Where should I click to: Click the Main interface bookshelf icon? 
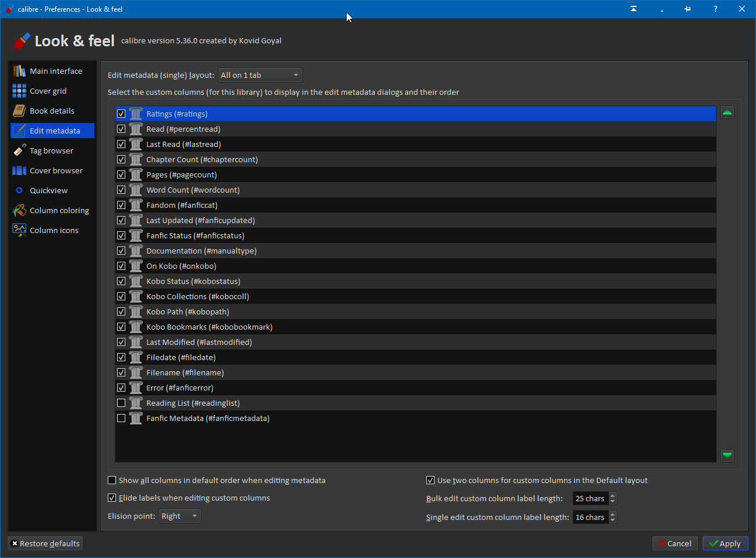[x=19, y=71]
